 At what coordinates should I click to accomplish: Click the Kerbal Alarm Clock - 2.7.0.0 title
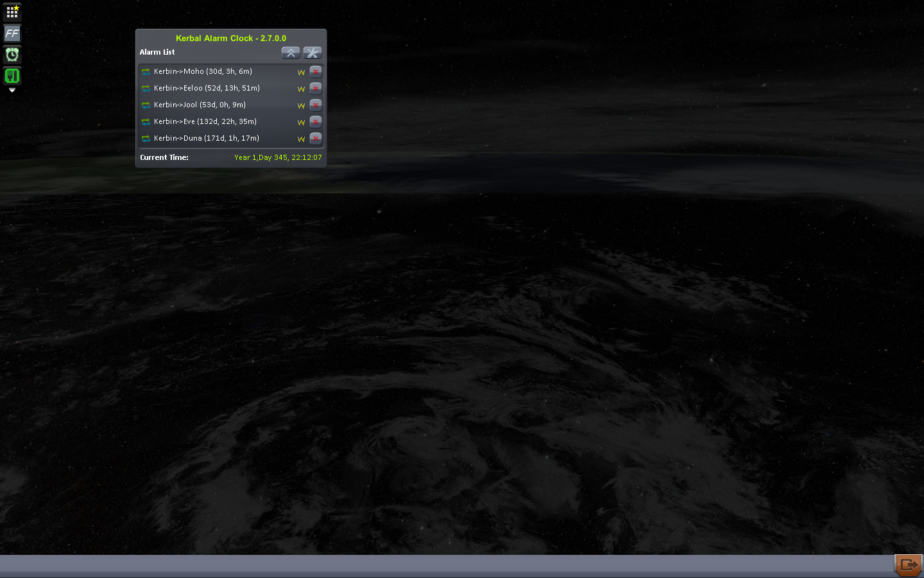(231, 39)
